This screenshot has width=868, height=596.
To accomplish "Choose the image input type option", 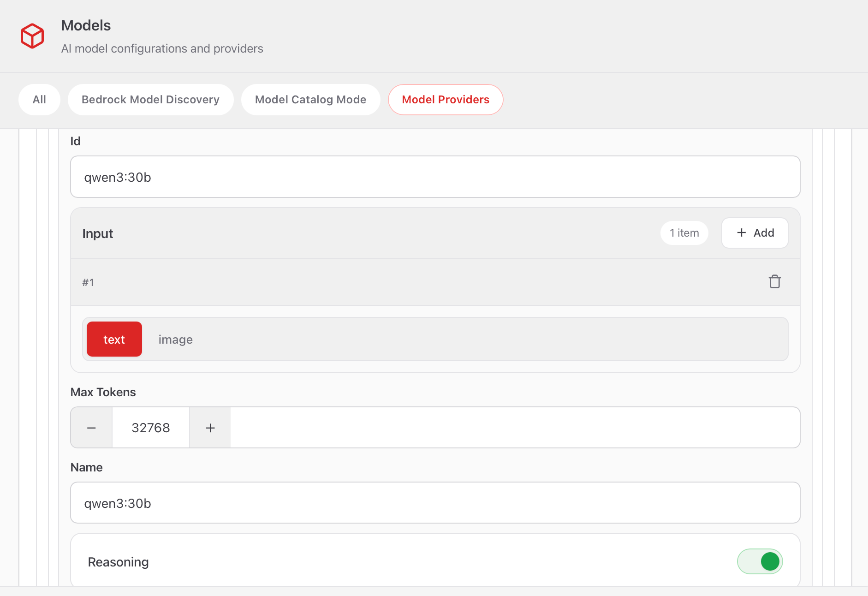I will [x=175, y=340].
